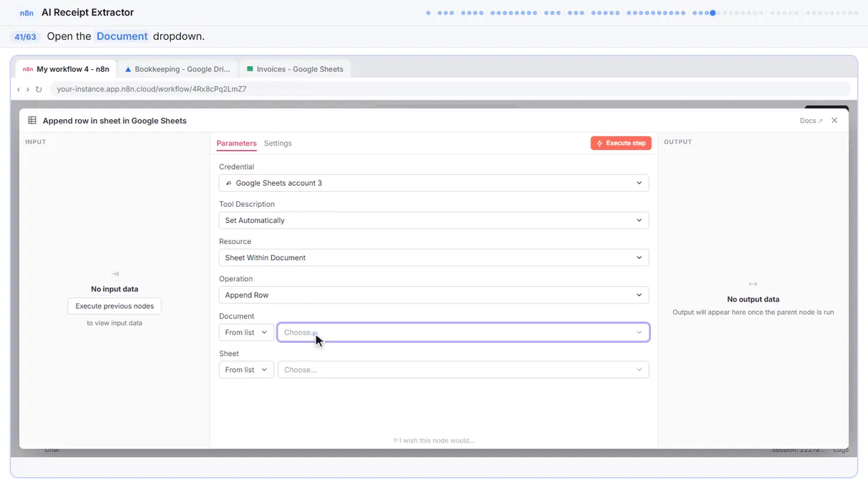868x488 pixels.
Task: Click the highlighted current step progress dot
Action: pos(713,13)
